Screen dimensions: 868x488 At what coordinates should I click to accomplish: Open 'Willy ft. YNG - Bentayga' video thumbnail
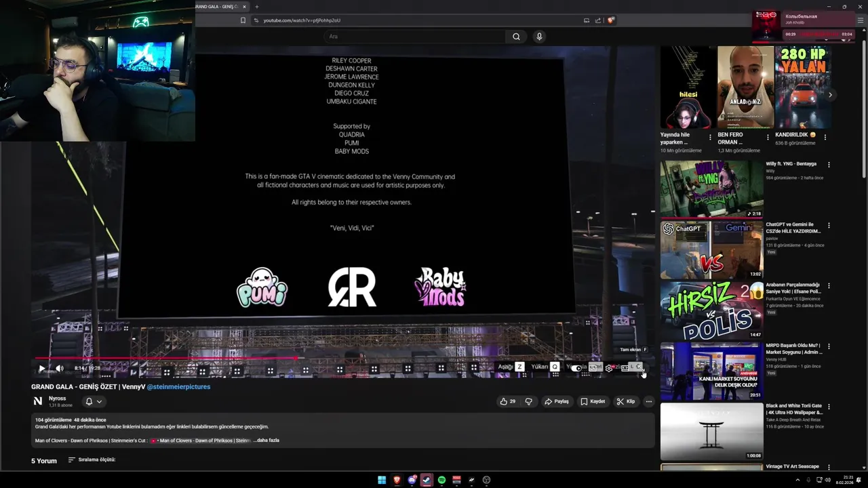point(711,189)
